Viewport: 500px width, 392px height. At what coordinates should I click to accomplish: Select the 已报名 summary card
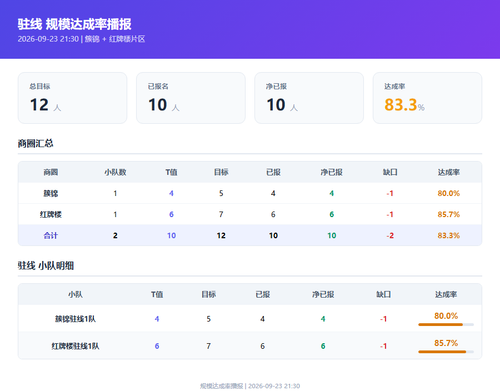191,98
